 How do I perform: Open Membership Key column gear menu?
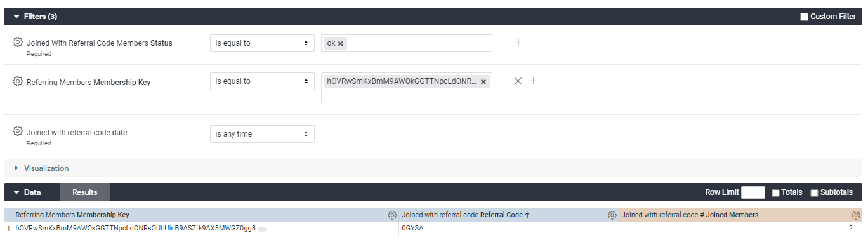coord(392,215)
